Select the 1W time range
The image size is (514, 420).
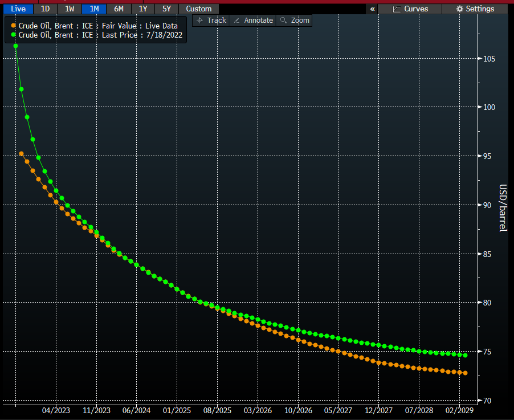(70, 9)
